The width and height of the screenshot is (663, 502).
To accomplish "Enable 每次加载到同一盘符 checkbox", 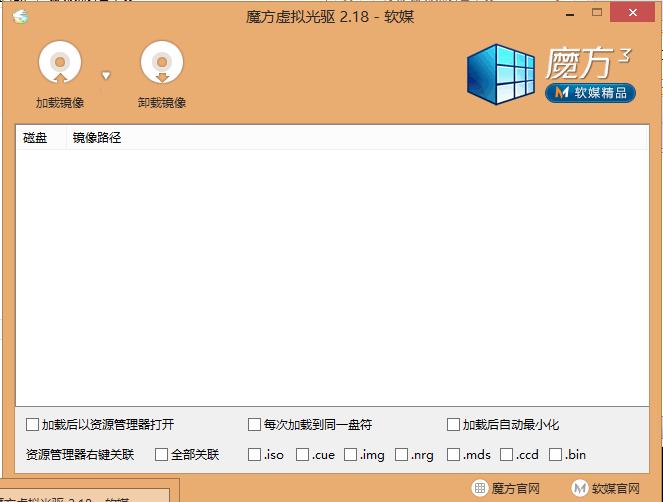I will click(254, 424).
